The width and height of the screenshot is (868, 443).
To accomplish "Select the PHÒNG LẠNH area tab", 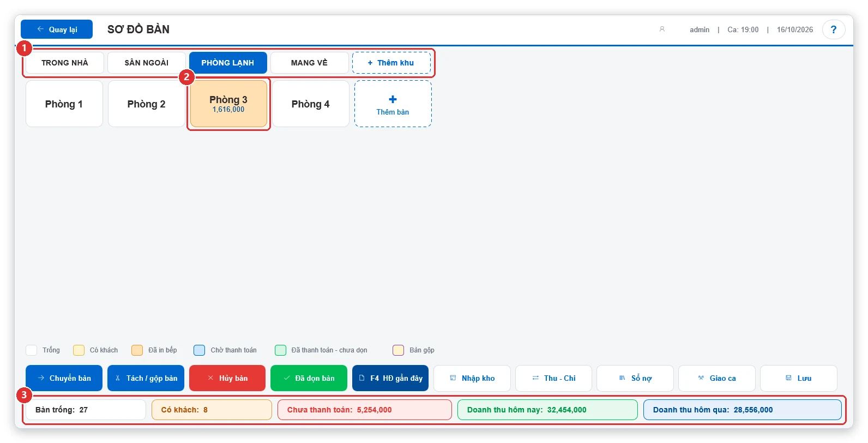I will point(228,63).
